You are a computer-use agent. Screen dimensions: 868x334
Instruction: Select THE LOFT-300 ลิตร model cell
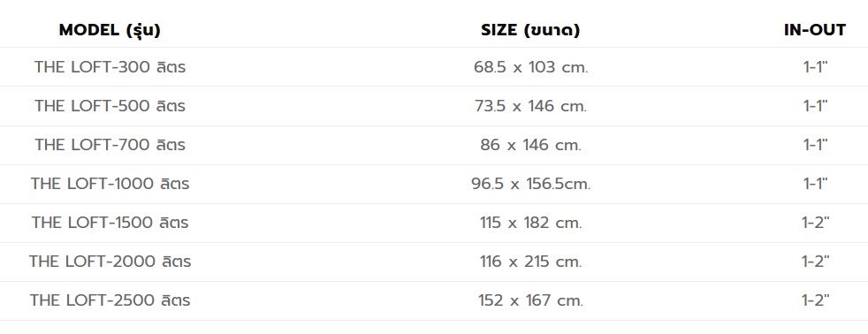point(110,67)
